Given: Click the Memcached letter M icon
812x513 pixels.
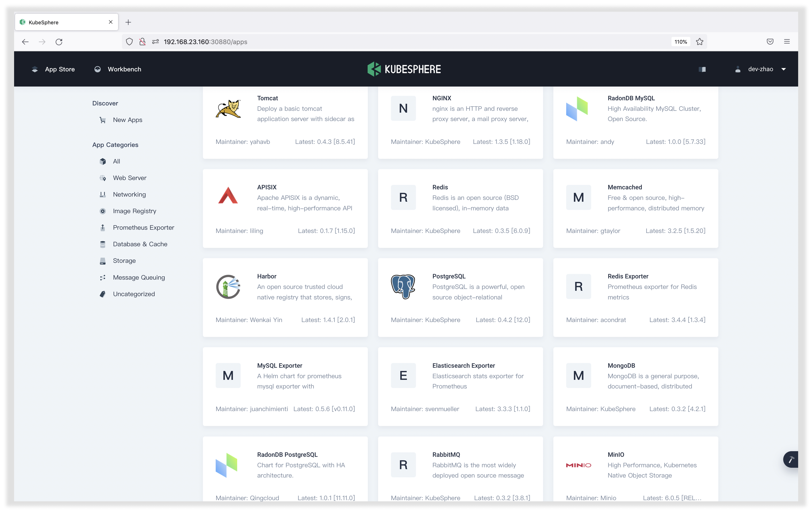Looking at the screenshot, I should click(578, 197).
